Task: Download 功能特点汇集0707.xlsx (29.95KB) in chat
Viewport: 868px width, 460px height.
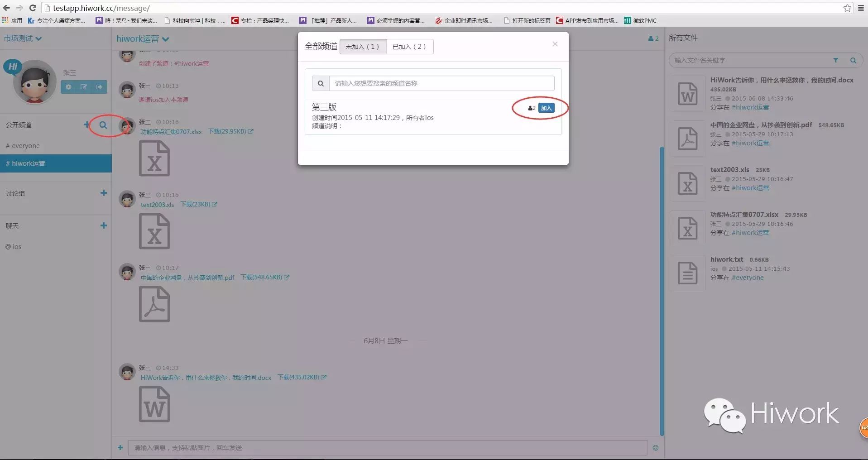Action: pos(230,131)
